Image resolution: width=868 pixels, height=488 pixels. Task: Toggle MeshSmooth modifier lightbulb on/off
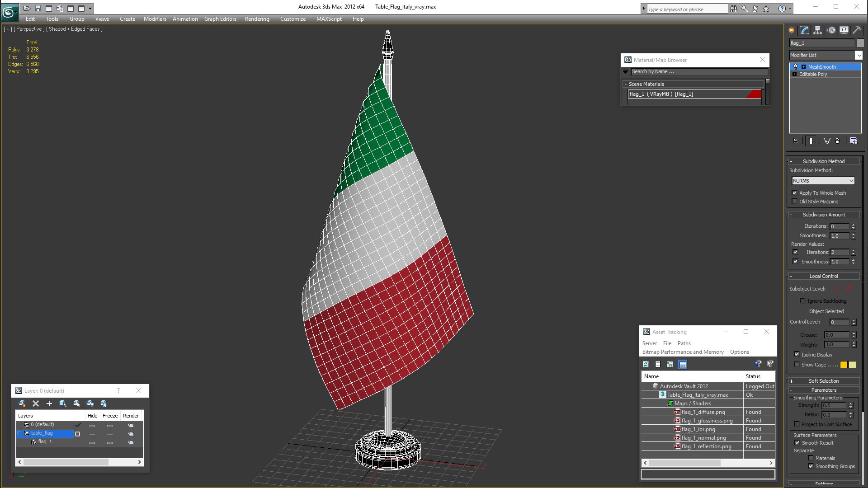click(796, 67)
